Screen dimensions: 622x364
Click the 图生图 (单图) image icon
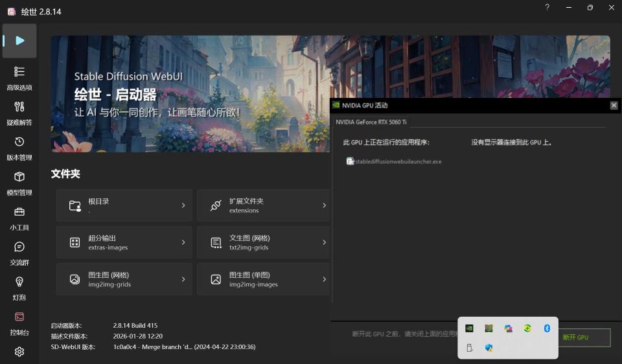[216, 279]
